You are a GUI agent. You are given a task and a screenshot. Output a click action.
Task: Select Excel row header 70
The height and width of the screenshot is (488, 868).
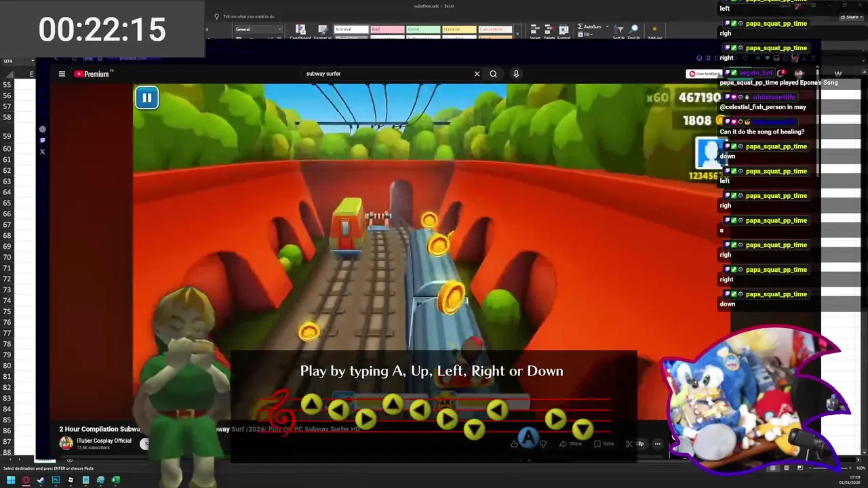pos(7,257)
